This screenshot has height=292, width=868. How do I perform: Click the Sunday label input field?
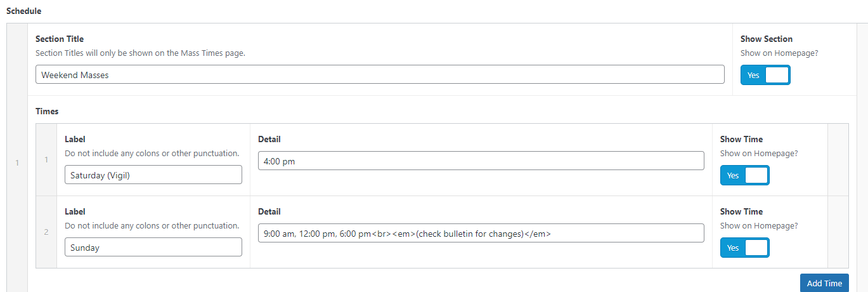click(x=153, y=248)
